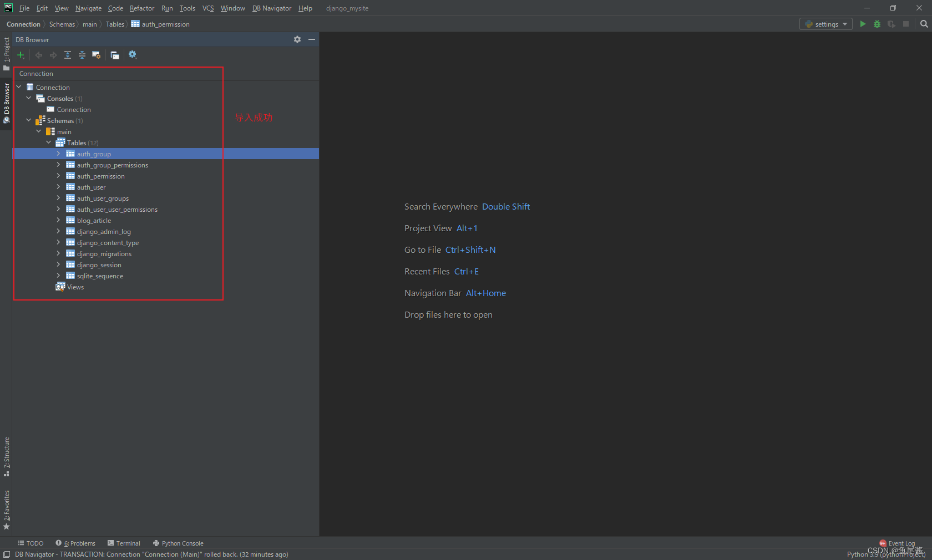Viewport: 932px width, 560px height.
Task: Select the sqlite_sequence table
Action: [100, 276]
